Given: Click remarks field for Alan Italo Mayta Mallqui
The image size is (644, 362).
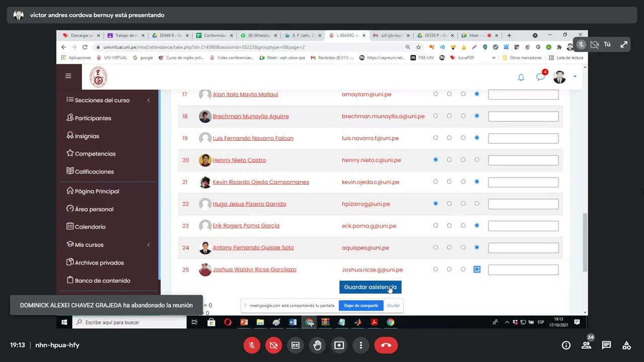Looking at the screenshot, I should [523, 95].
